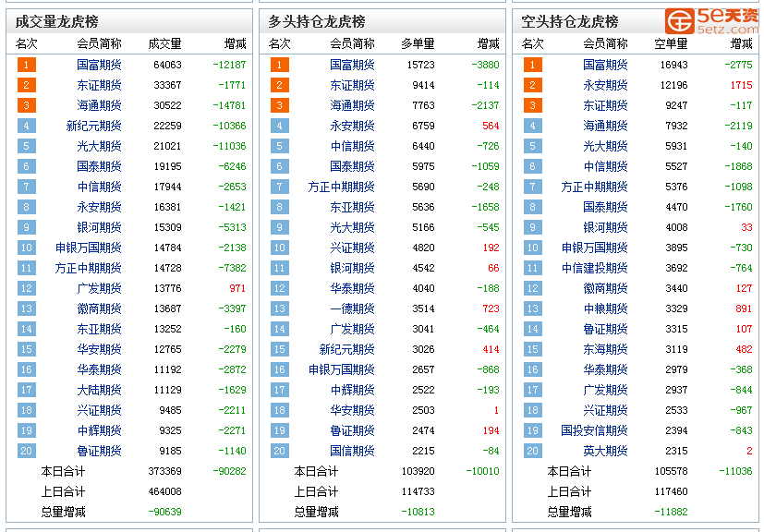Select the 本日合计 total 103920

point(418,471)
